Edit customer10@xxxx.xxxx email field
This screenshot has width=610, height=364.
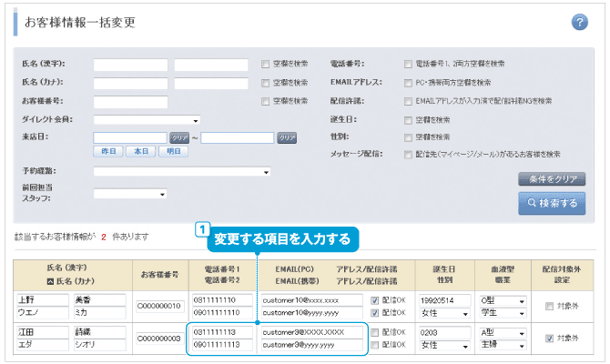coord(312,300)
